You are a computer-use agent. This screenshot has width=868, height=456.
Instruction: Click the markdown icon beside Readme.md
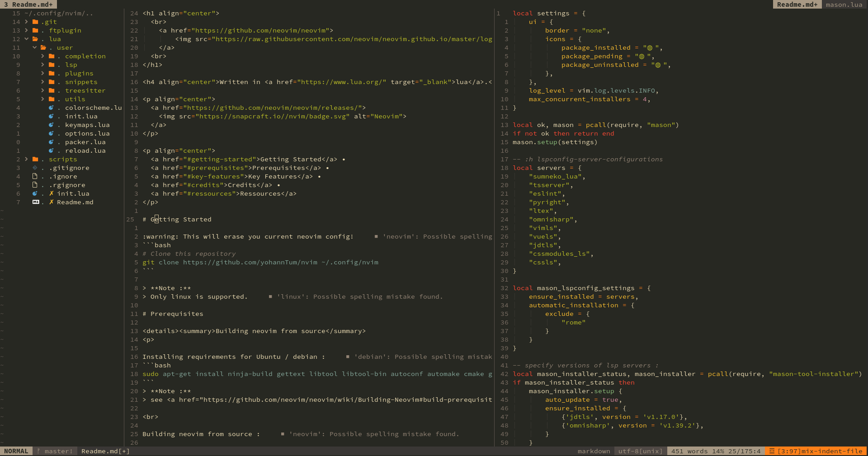[x=36, y=202]
